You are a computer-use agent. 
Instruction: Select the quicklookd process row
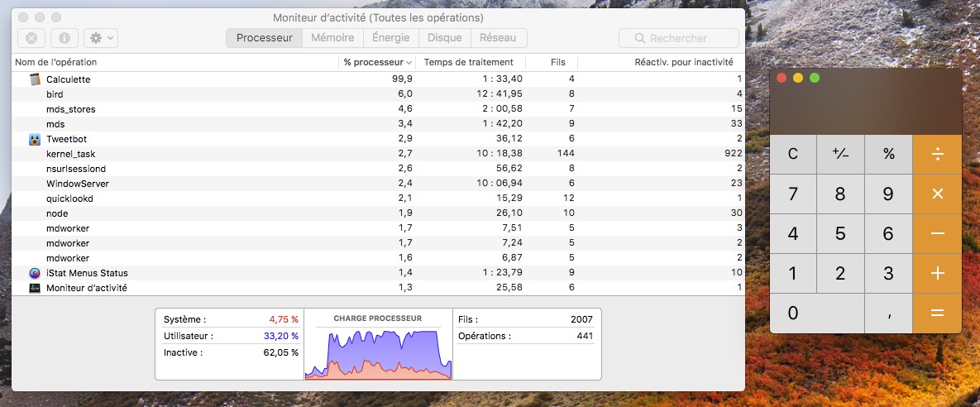[378, 199]
